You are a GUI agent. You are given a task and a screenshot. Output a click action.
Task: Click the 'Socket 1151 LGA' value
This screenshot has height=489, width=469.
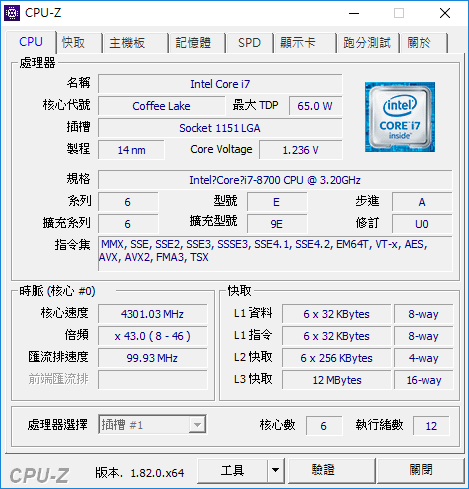coord(220,128)
